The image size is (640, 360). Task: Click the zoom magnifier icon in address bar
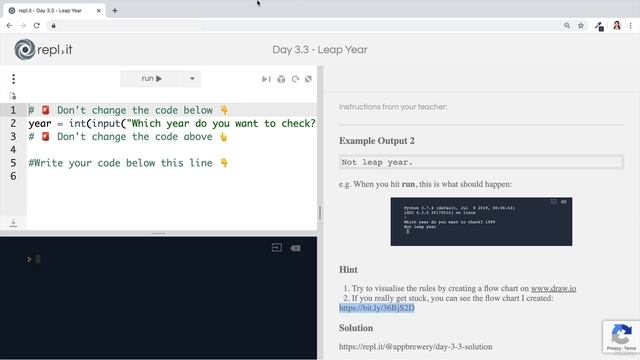pos(567,26)
